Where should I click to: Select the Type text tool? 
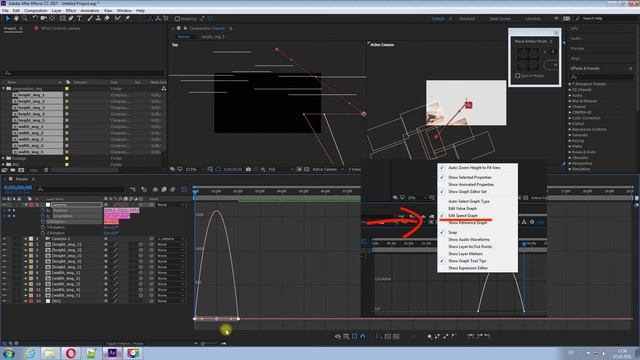80,18
